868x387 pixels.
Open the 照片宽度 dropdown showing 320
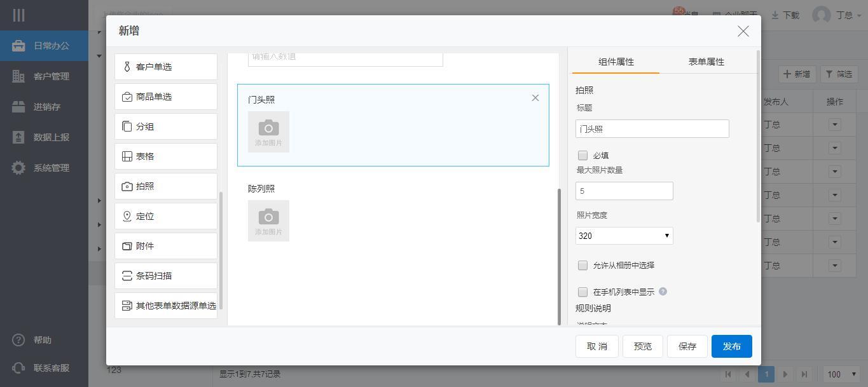(x=624, y=236)
